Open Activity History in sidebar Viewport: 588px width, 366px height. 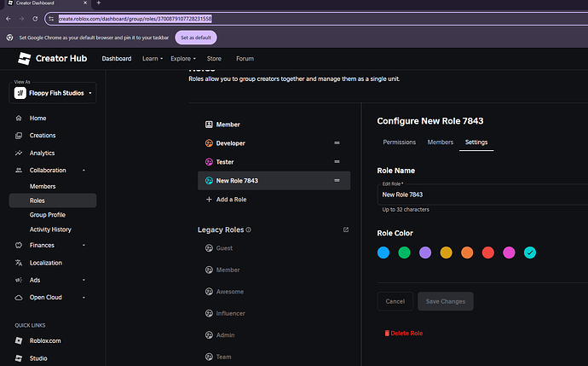pyautogui.click(x=50, y=229)
